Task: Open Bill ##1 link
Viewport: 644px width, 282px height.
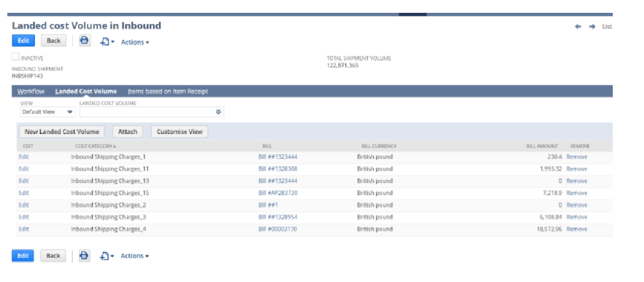Action: pos(268,205)
